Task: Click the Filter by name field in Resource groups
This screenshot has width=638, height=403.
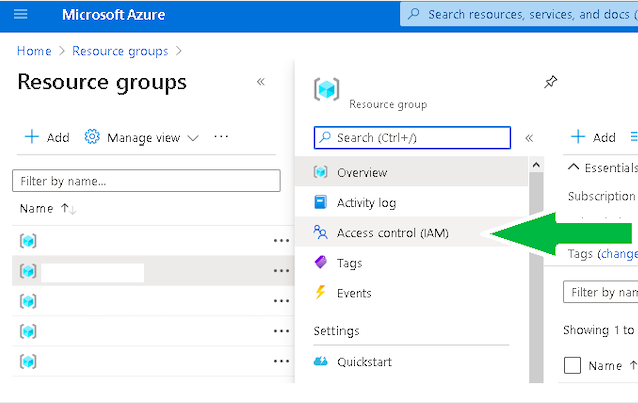Action: [x=146, y=181]
